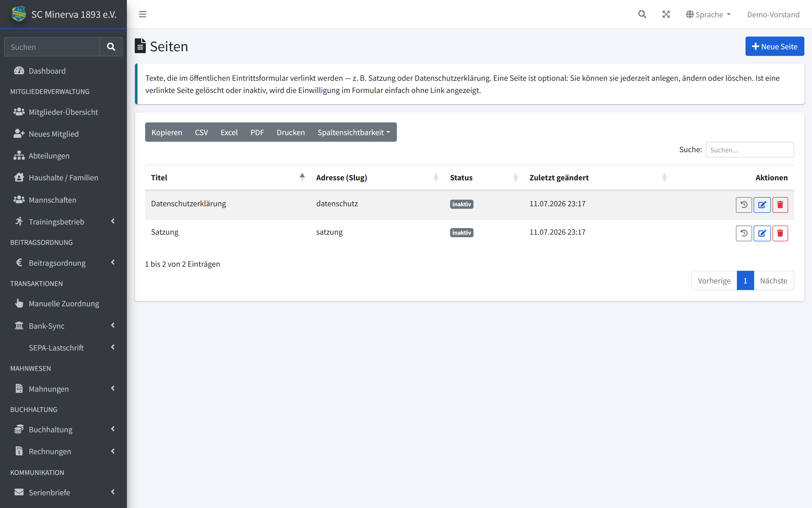Toggle the sidebar hamburger menu
The width and height of the screenshot is (812, 508).
point(143,14)
